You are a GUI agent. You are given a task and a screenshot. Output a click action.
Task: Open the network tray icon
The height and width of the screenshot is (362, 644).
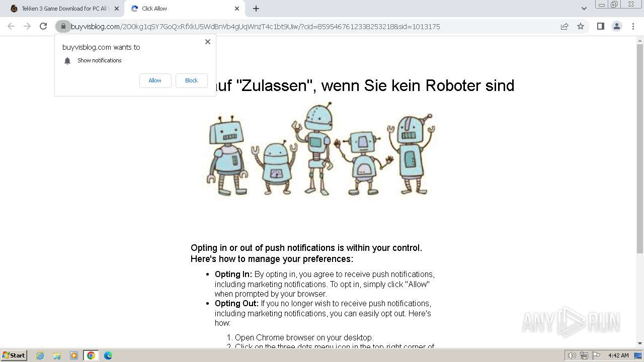(584, 355)
